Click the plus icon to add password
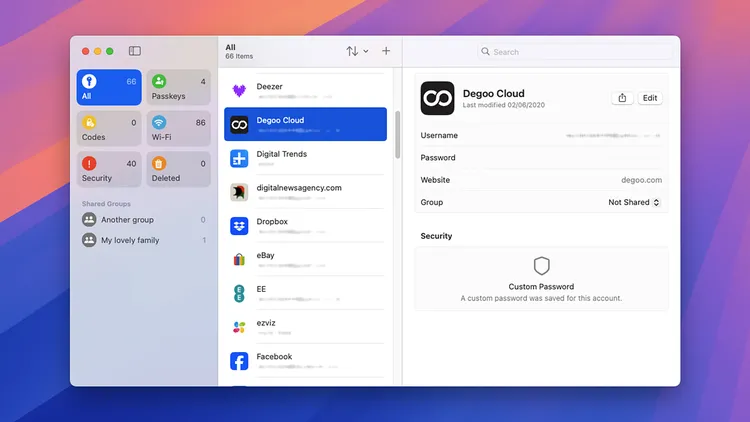The width and height of the screenshot is (750, 422). point(386,51)
